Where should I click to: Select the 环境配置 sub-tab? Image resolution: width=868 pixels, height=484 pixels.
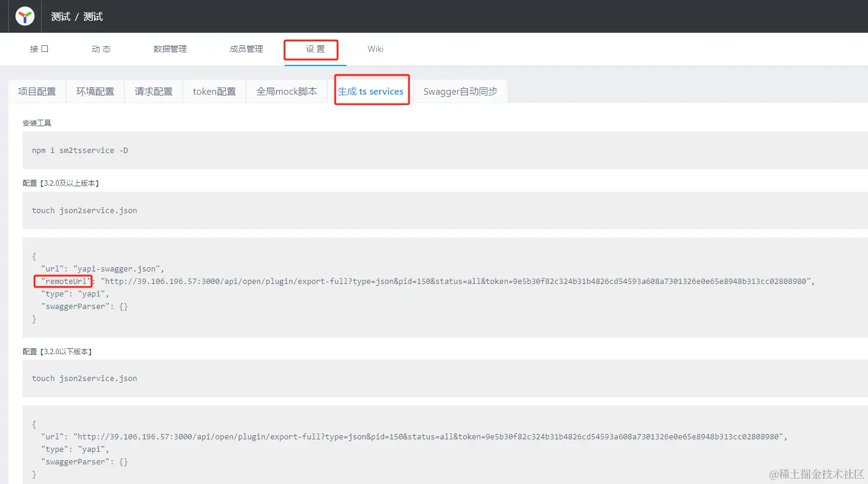click(x=95, y=91)
